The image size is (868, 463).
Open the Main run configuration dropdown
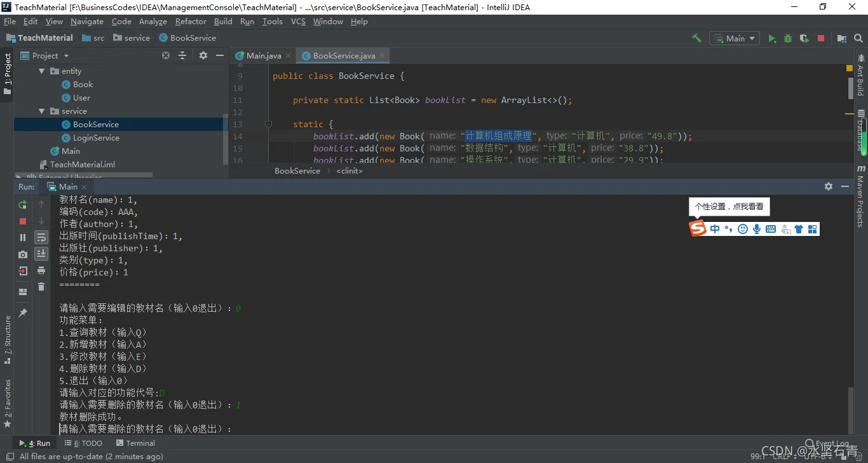(x=735, y=38)
